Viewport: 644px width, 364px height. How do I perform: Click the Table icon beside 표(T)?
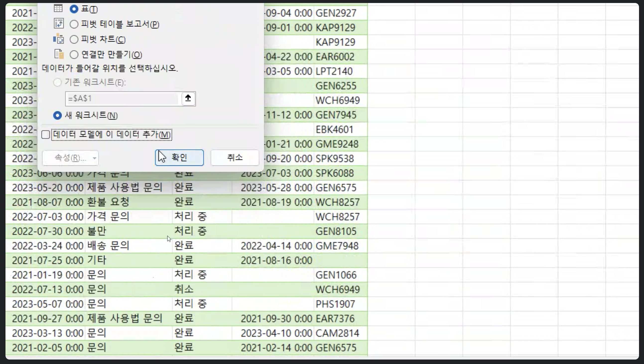[x=58, y=8]
